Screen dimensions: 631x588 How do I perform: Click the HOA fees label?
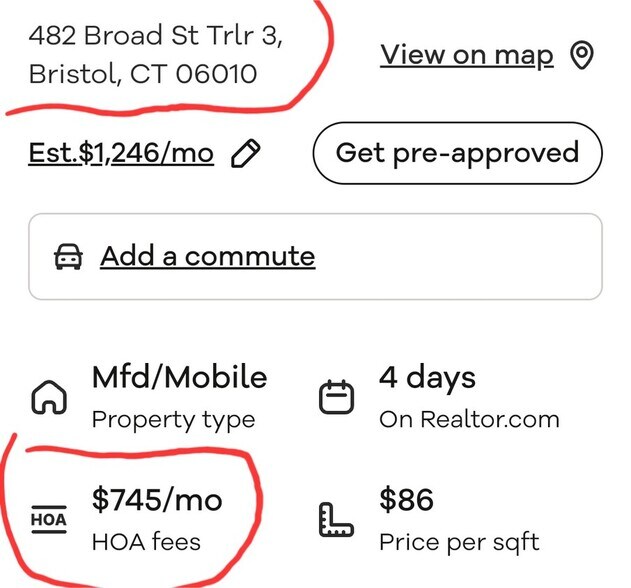pyautogui.click(x=146, y=543)
